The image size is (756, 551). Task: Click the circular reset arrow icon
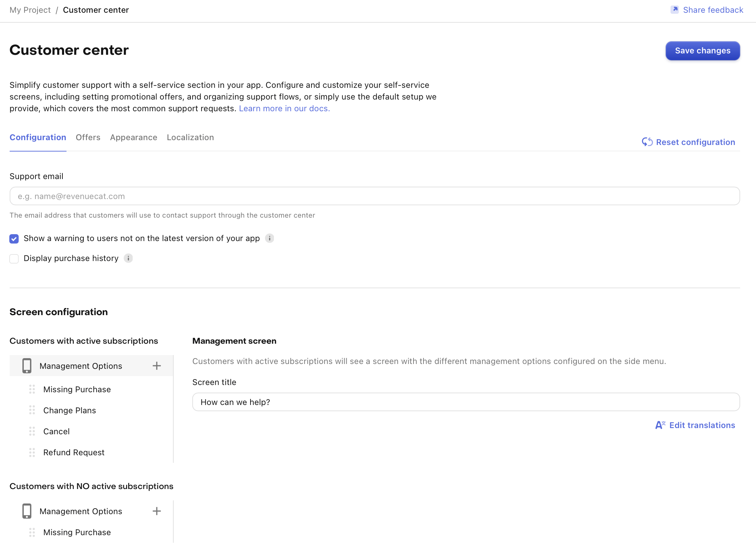[647, 142]
